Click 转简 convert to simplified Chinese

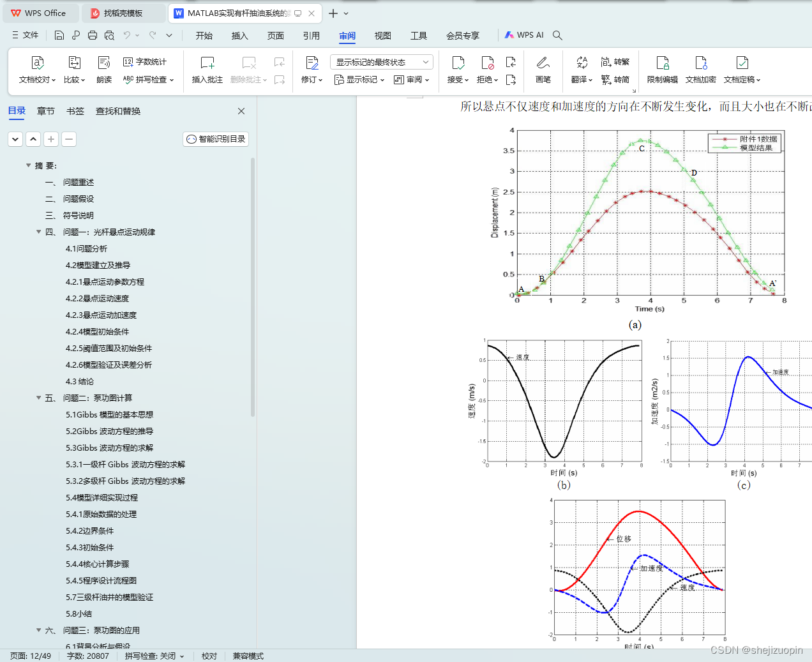click(615, 80)
